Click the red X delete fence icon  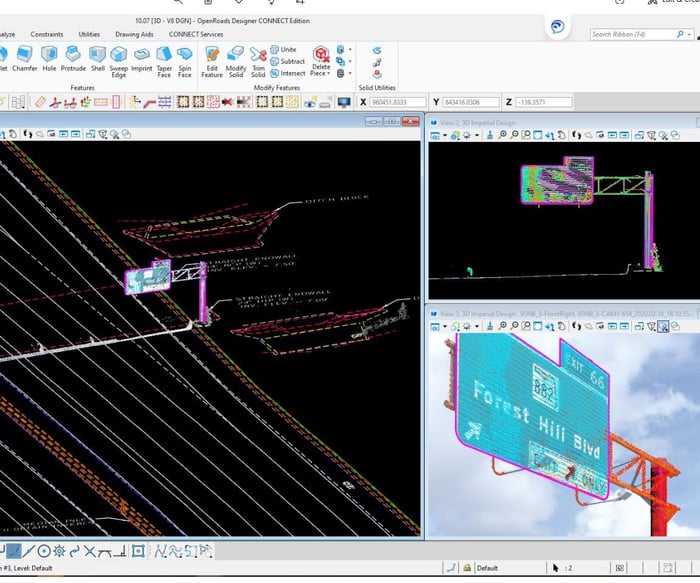click(227, 103)
